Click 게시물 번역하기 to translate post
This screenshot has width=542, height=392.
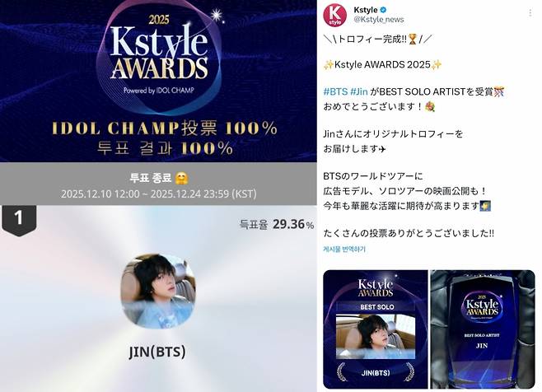click(x=344, y=249)
